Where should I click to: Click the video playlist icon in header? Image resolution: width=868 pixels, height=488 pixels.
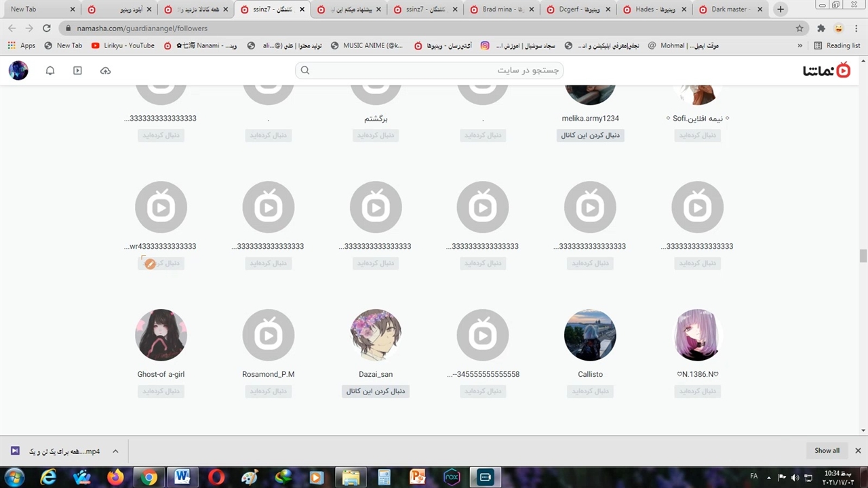(77, 70)
